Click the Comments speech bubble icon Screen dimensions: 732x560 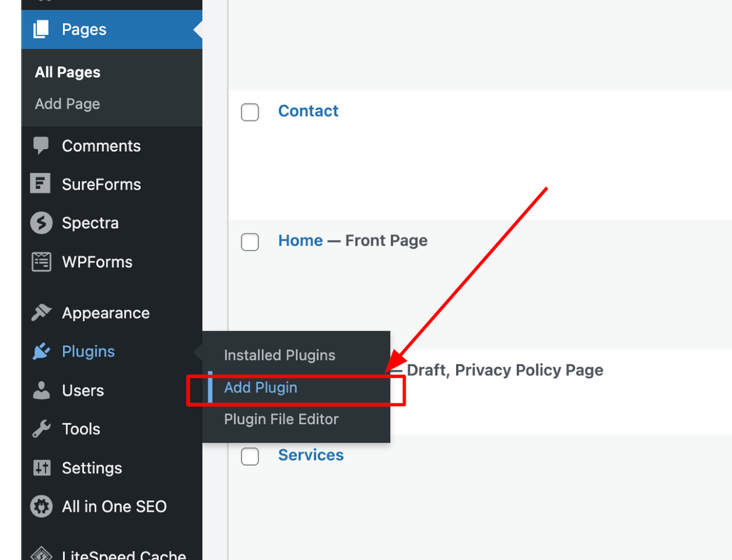pyautogui.click(x=41, y=146)
